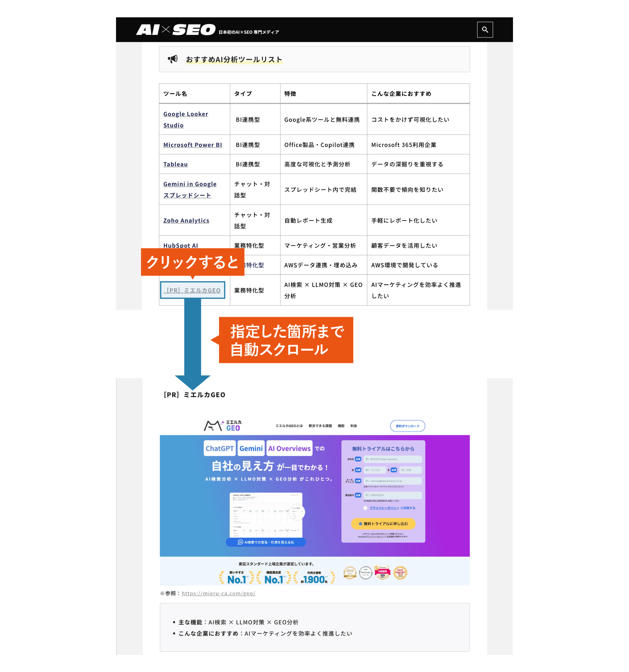
Task: Click the gold BOXIL SaaS award badge
Action: 350,573
